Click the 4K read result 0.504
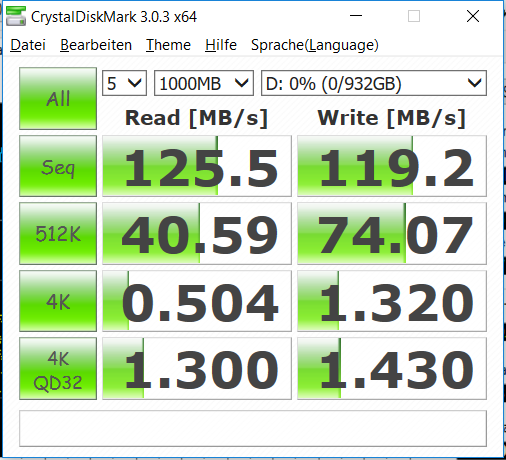The height and width of the screenshot is (460, 506). point(197,301)
